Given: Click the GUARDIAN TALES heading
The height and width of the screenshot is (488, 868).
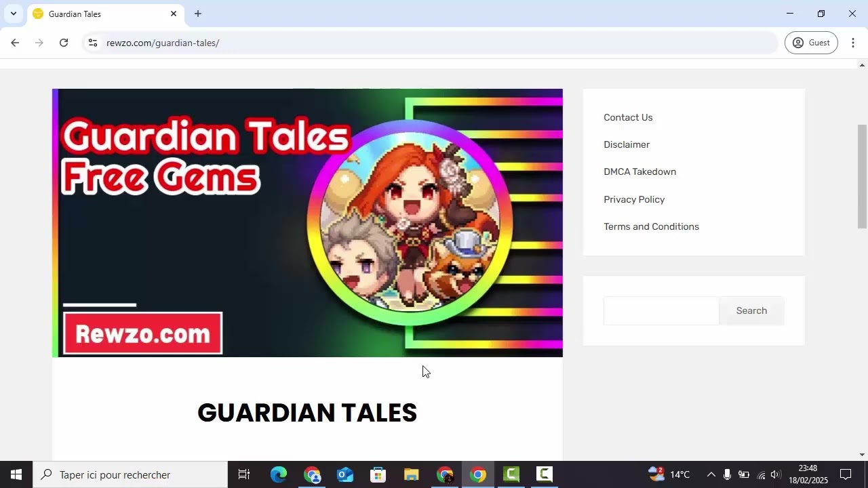Looking at the screenshot, I should [x=307, y=413].
